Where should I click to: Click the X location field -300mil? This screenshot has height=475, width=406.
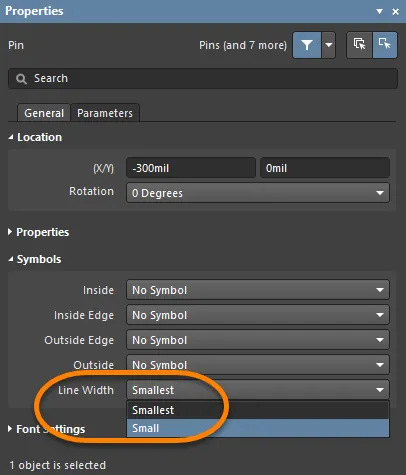pos(191,168)
